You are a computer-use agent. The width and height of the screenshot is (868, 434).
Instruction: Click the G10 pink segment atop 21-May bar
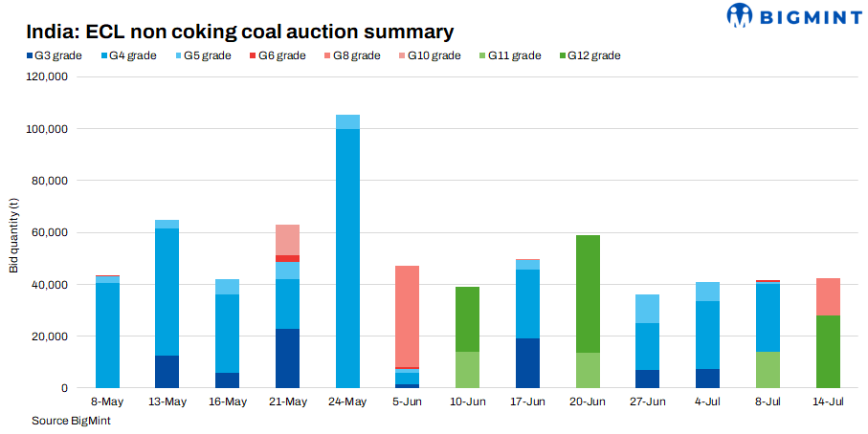point(287,240)
